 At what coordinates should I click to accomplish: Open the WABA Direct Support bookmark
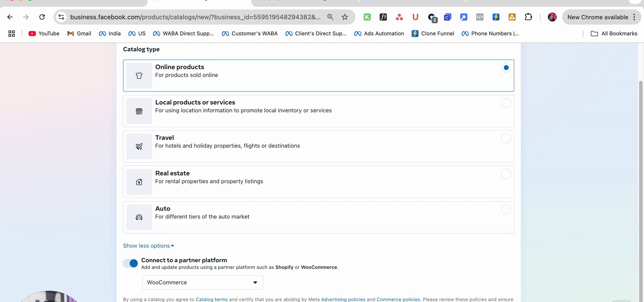183,34
